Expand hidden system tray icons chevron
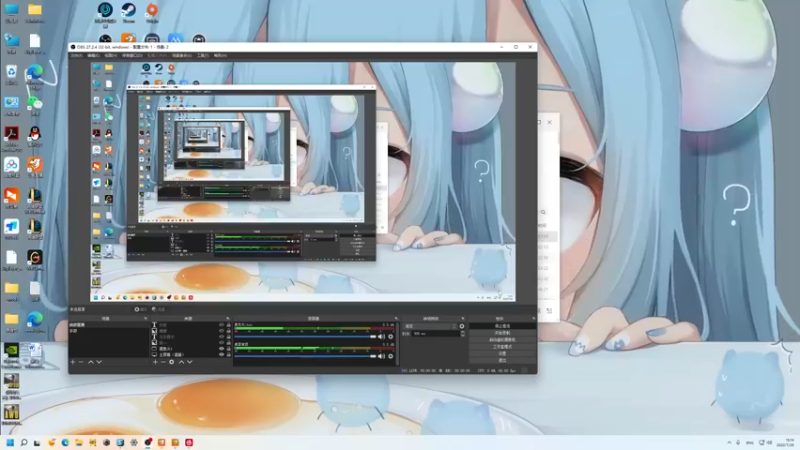This screenshot has width=800, height=450. coord(729,442)
